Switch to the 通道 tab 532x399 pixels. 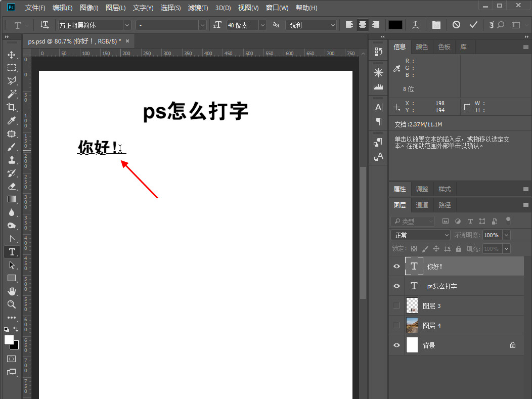(x=422, y=205)
